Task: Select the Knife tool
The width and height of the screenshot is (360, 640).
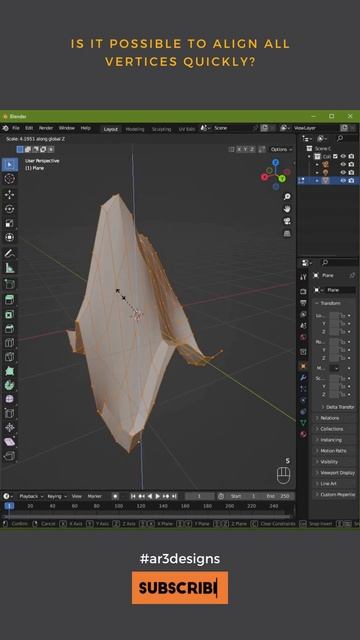Action: point(9,357)
